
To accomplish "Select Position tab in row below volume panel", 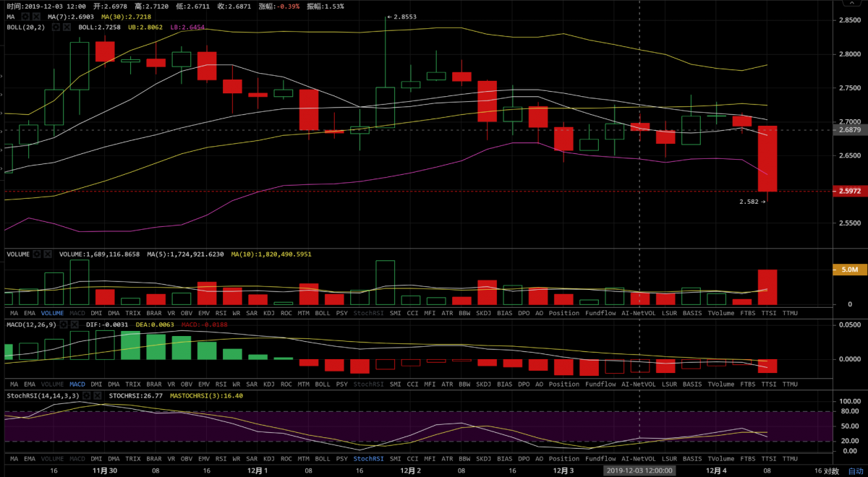I will tap(564, 314).
